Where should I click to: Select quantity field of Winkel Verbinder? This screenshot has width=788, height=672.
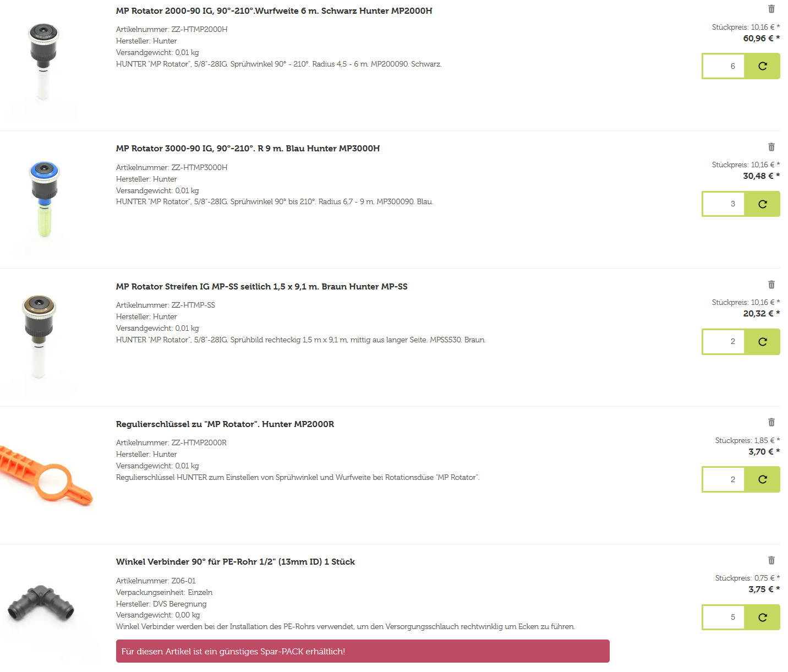pyautogui.click(x=724, y=617)
